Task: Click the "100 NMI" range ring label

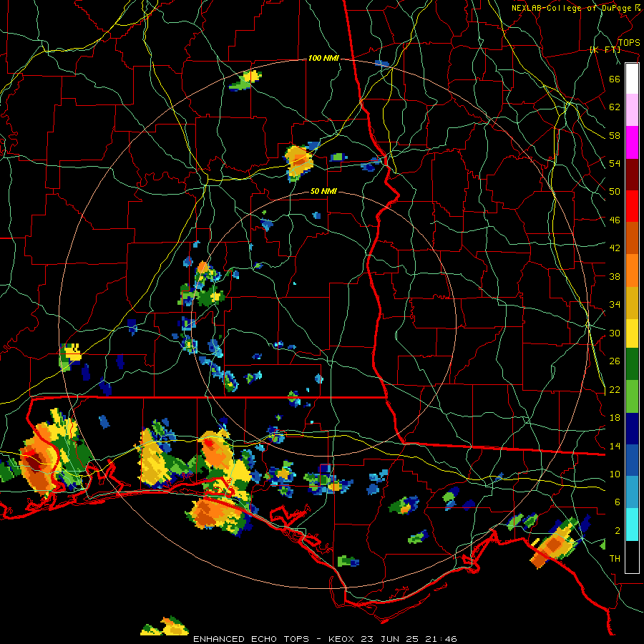Action: pos(323,59)
